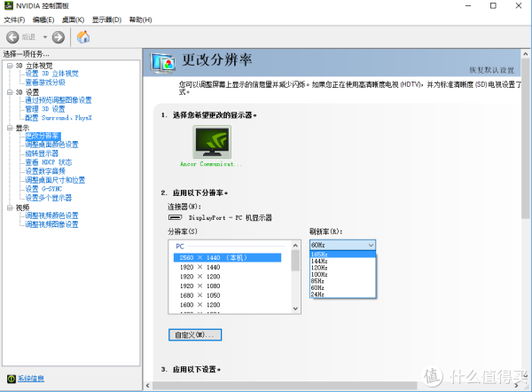Viewport: 532px width, 392px height.
Task: Click the main panel vertical scrollbar thumb
Action: [x=525, y=139]
